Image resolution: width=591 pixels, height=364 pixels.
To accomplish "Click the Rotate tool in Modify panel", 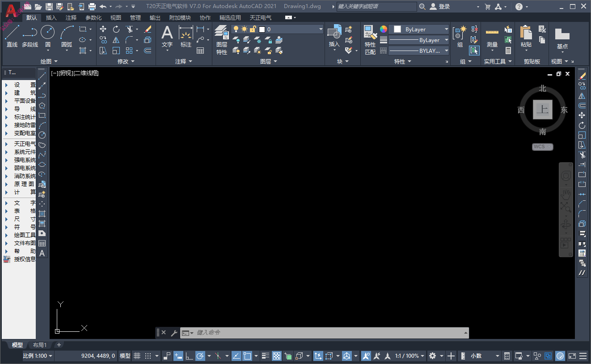I will (x=116, y=29).
